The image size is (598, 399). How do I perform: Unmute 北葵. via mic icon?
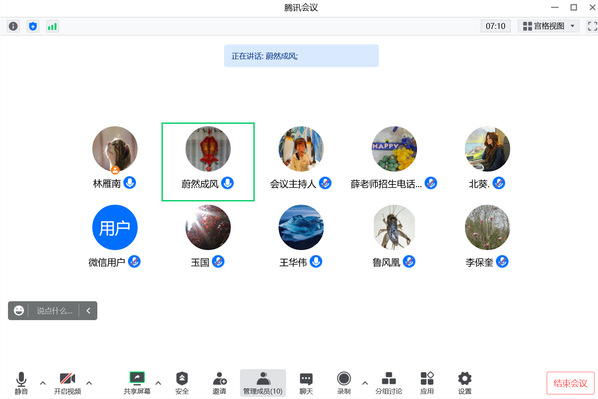pyautogui.click(x=499, y=183)
